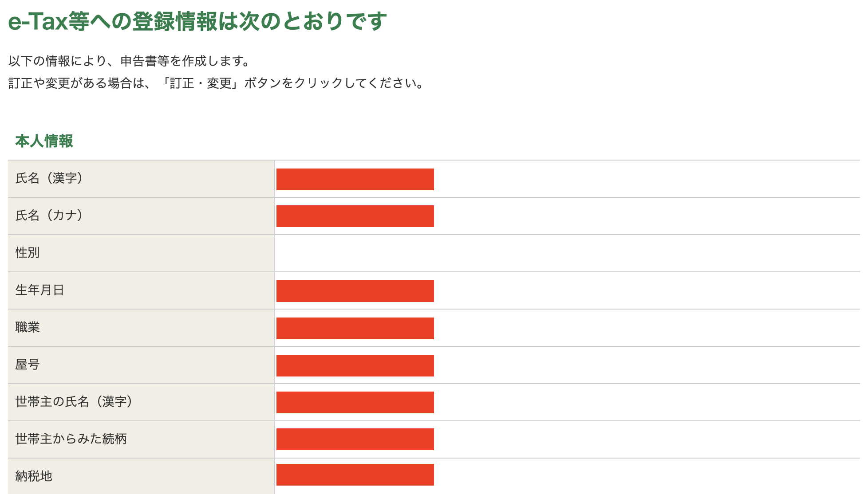
Task: Click the 世帯主からみた続柄 row label
Action: pyautogui.click(x=71, y=439)
